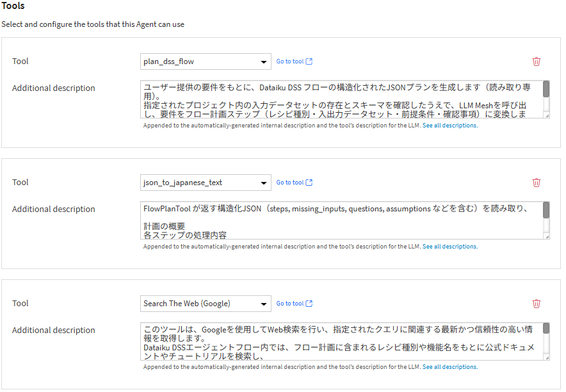Expand the json_to_japanese_text tool selector
This screenshot has width=566, height=392.
(206, 183)
